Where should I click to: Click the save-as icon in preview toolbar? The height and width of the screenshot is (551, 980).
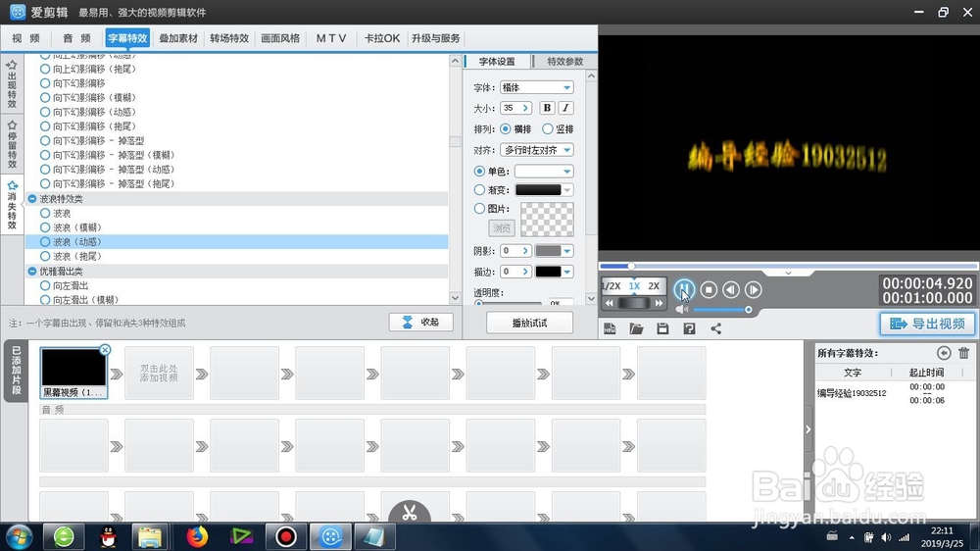[689, 329]
